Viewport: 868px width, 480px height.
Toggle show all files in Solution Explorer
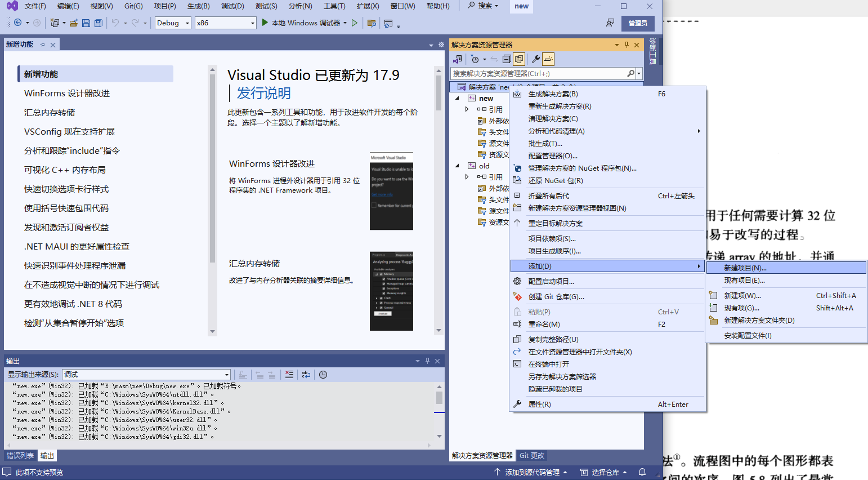click(519, 59)
